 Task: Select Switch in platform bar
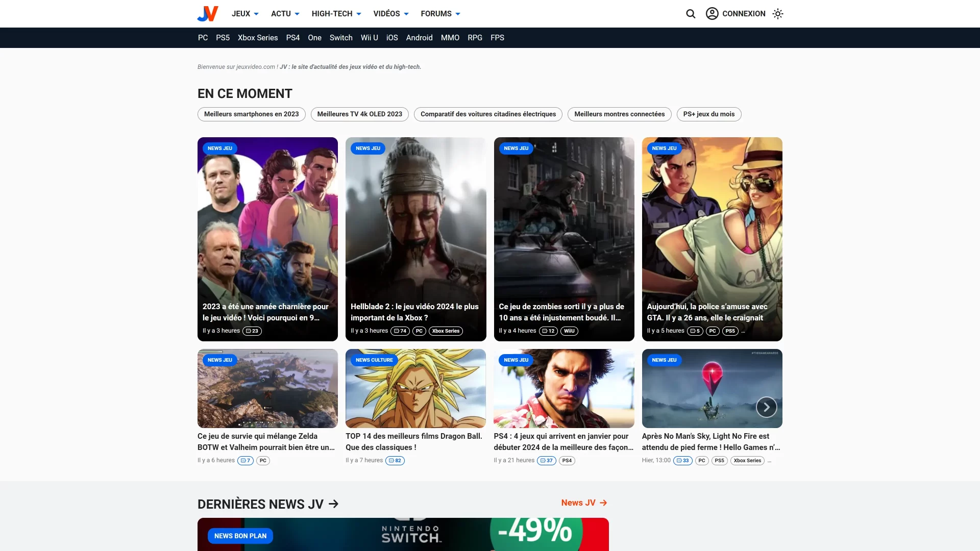pyautogui.click(x=341, y=38)
